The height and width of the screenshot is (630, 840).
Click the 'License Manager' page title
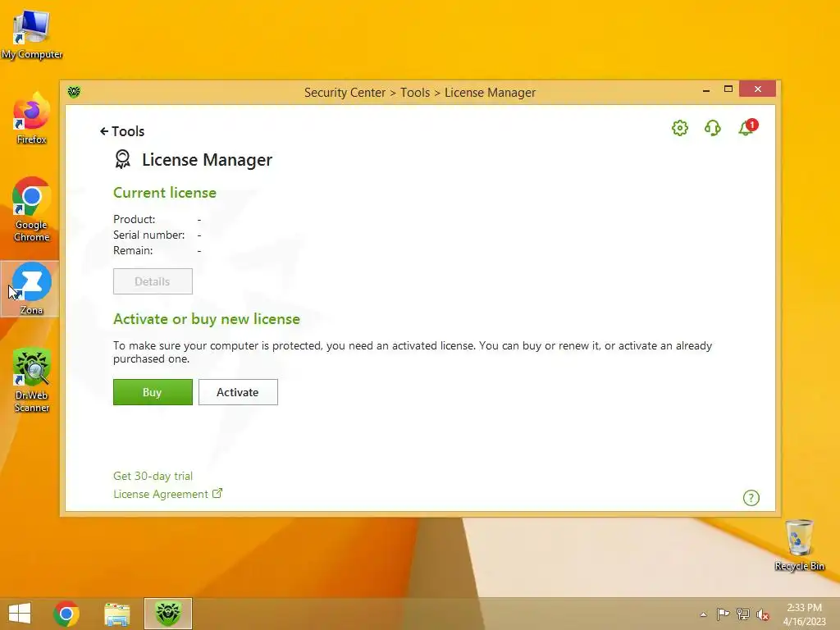pos(208,160)
